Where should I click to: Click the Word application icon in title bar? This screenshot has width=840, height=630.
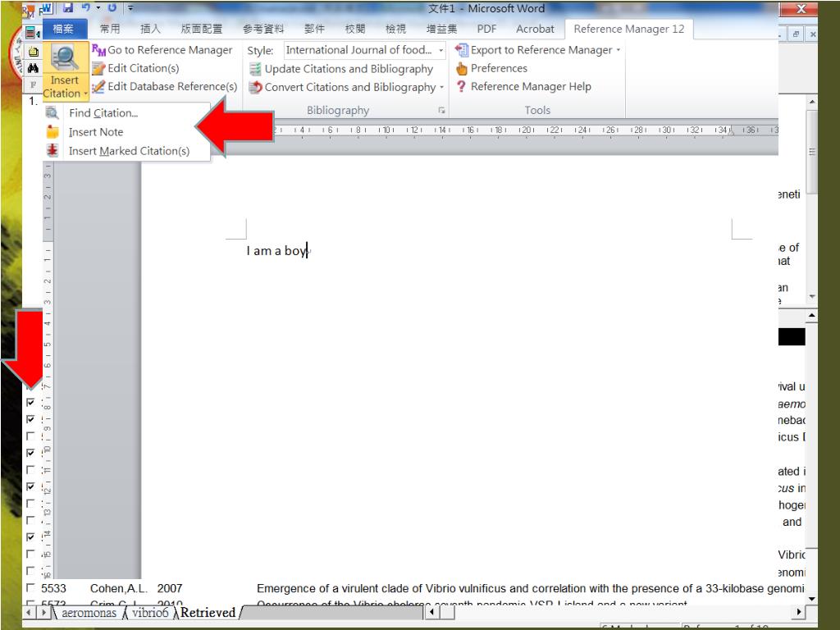tap(47, 7)
